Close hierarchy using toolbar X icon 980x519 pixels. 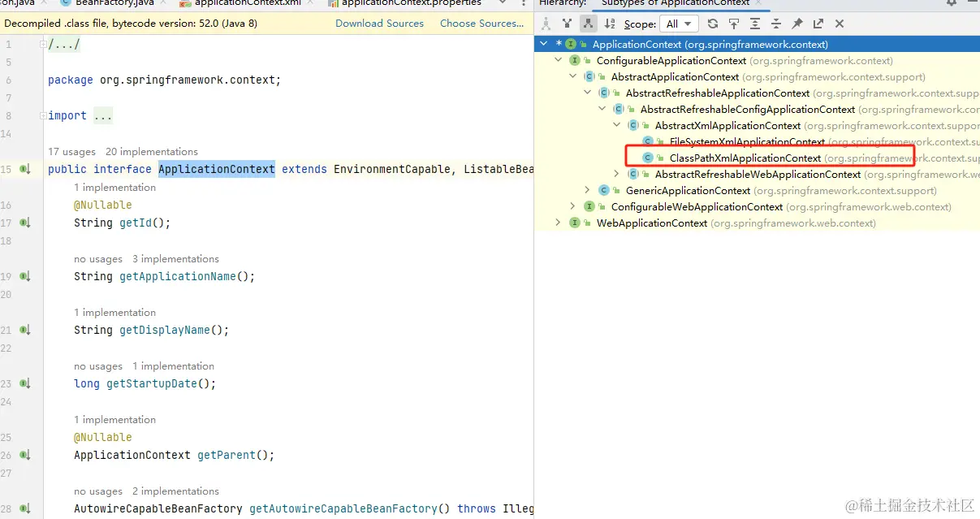(840, 24)
